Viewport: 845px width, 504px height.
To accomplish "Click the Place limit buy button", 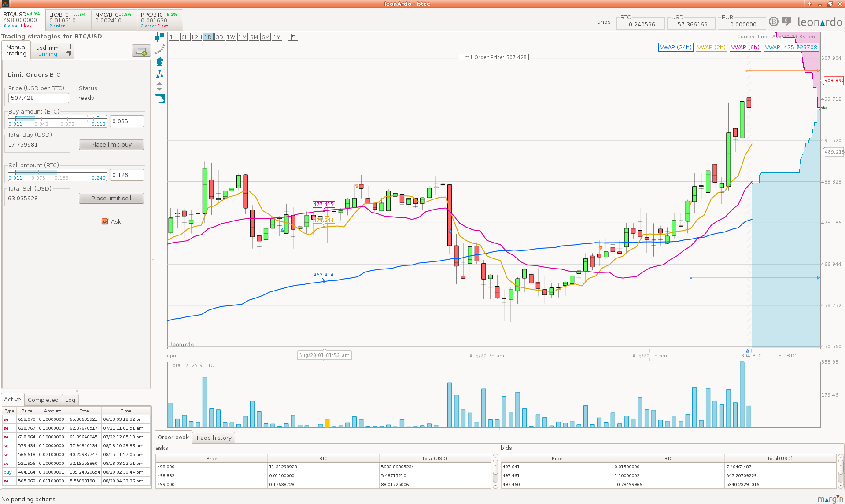I will [x=111, y=144].
